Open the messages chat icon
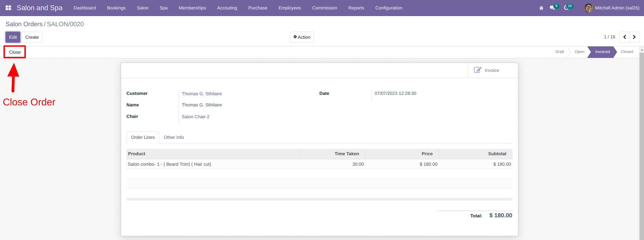The width and height of the screenshot is (644, 240). tap(552, 8)
